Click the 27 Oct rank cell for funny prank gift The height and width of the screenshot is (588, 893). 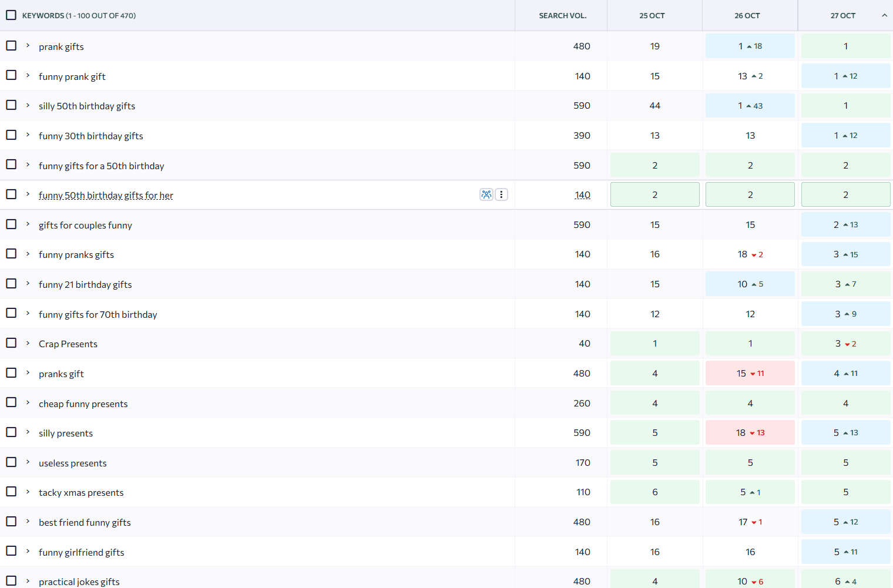[846, 76]
